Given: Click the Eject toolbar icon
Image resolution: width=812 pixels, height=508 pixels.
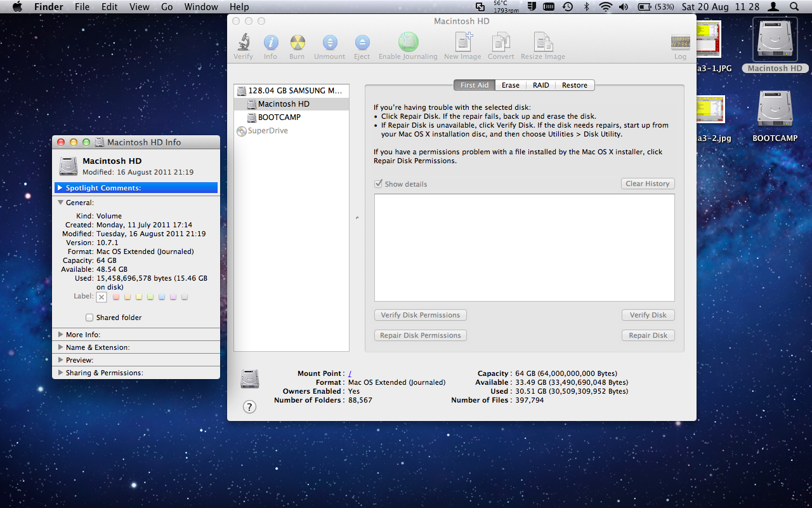Looking at the screenshot, I should pyautogui.click(x=362, y=43).
